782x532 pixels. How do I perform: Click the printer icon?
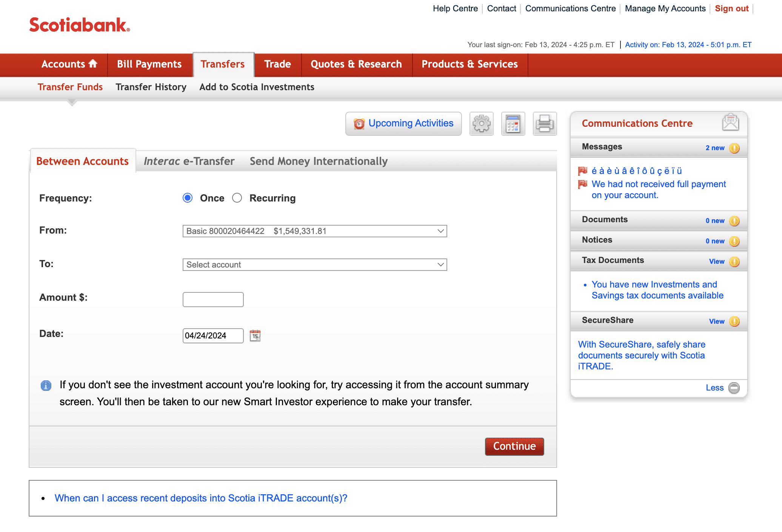(545, 123)
